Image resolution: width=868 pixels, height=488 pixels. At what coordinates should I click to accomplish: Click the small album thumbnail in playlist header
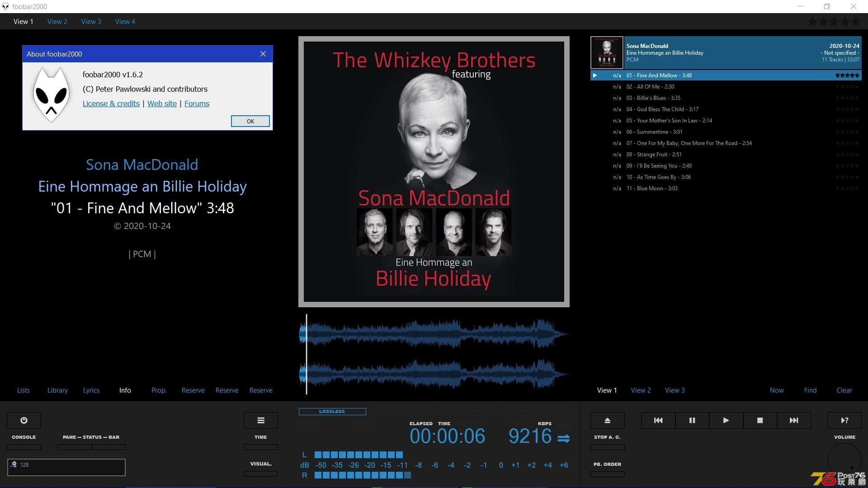[x=607, y=53]
